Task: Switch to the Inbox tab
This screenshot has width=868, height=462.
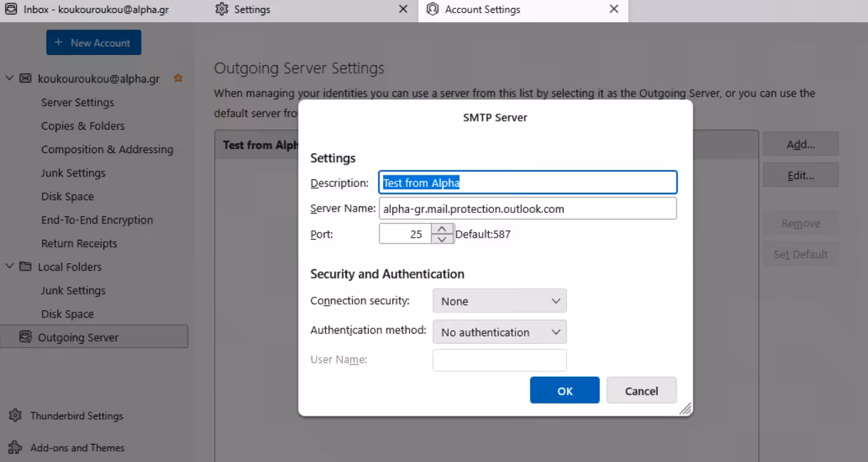Action: pos(94,9)
